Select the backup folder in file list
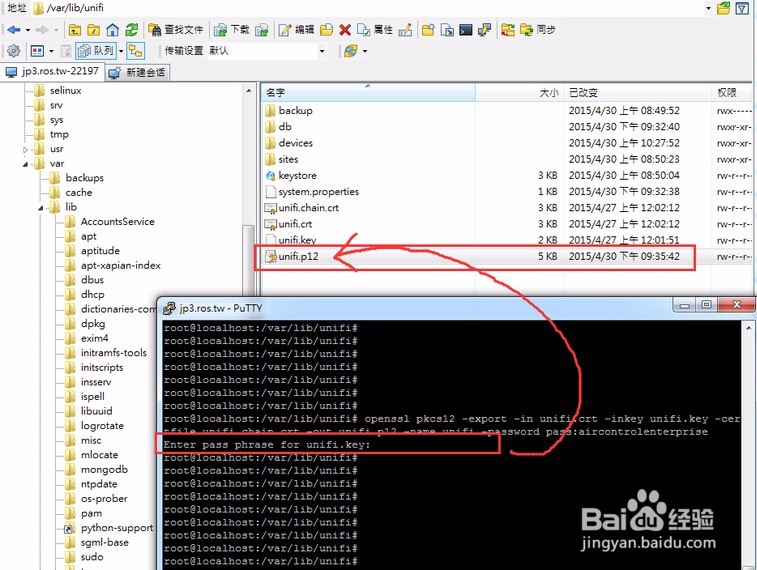This screenshot has height=570, width=757. pyautogui.click(x=295, y=111)
